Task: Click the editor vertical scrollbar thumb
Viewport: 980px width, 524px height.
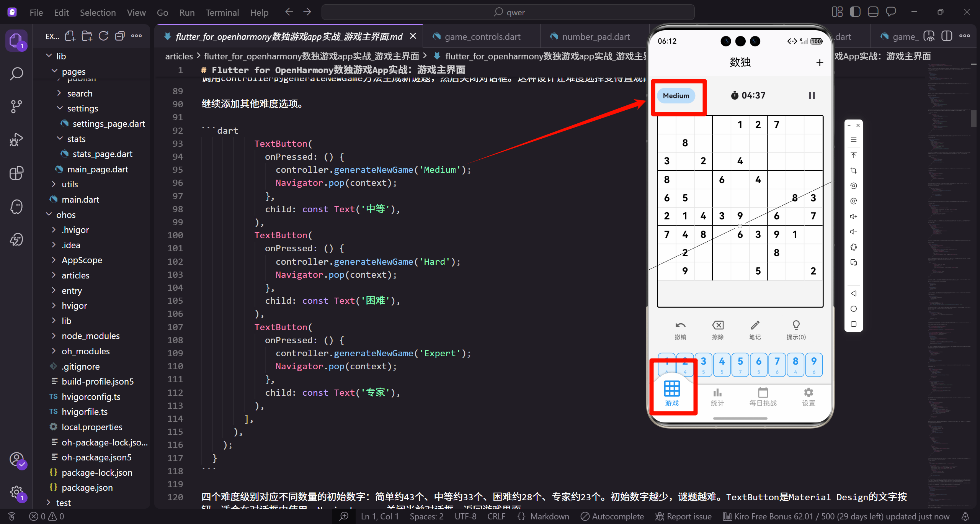Action: (974, 118)
